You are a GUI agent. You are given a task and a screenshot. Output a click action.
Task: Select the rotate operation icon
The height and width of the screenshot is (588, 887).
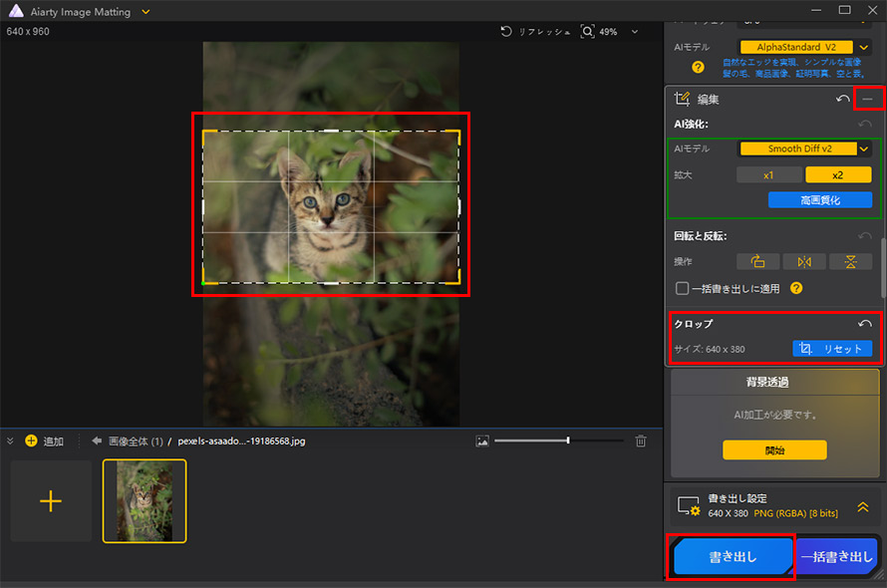pos(757,261)
